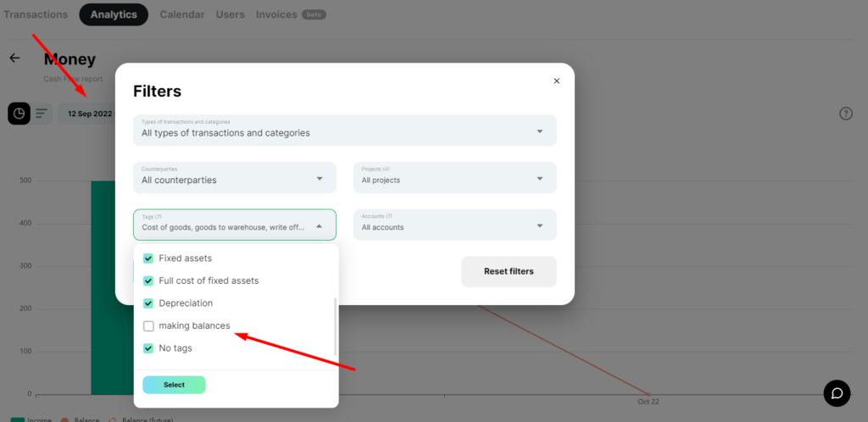Check the making balances tag

pyautogui.click(x=148, y=326)
